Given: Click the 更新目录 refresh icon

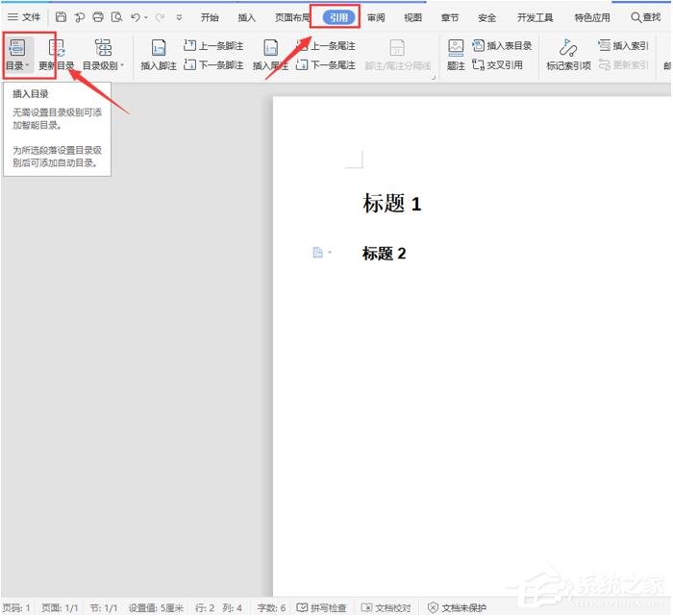Looking at the screenshot, I should [x=57, y=47].
